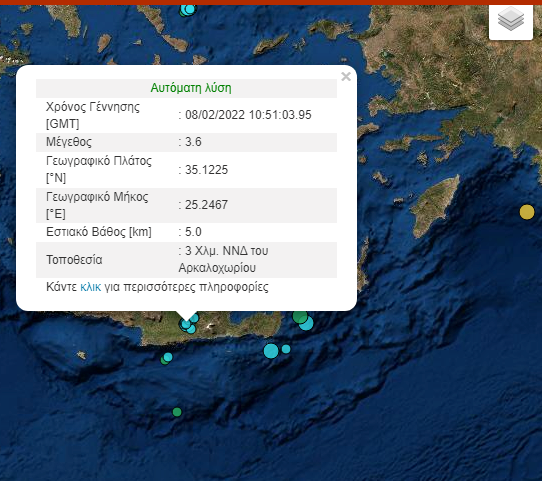
Task: Click the origin time 08/02/2022 10:51:03.95
Action: 248,115
